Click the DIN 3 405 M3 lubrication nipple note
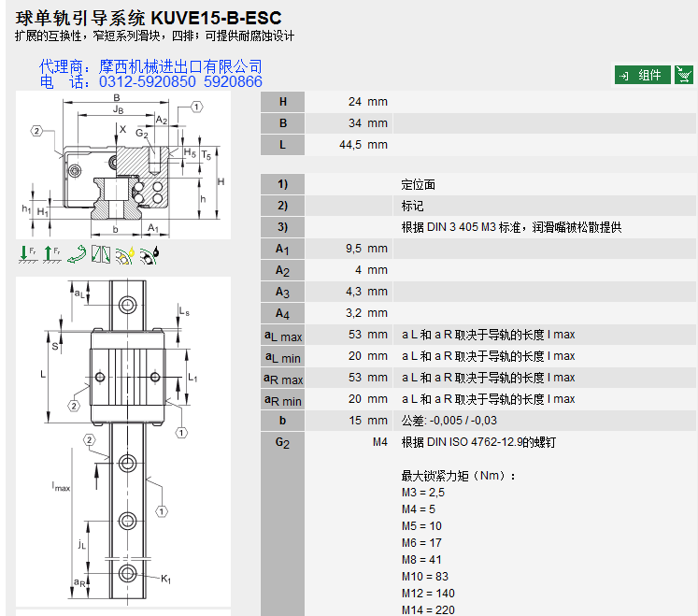The width and height of the screenshot is (698, 616). click(x=511, y=227)
